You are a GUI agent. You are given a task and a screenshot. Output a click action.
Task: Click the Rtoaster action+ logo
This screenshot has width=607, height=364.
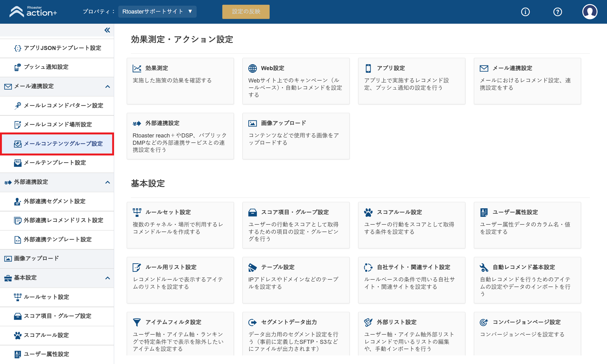tap(33, 12)
